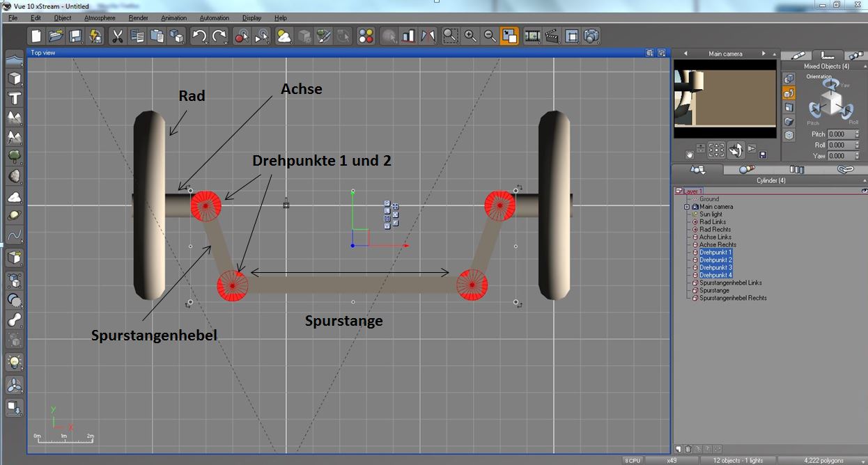The height and width of the screenshot is (465, 868).
Task: Collapse the camera preview panel arrow
Action: (774, 54)
